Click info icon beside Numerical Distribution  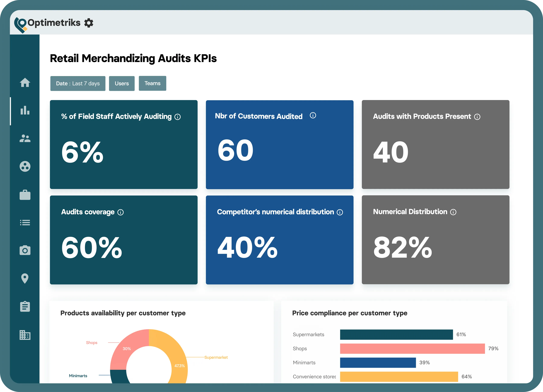click(x=453, y=212)
